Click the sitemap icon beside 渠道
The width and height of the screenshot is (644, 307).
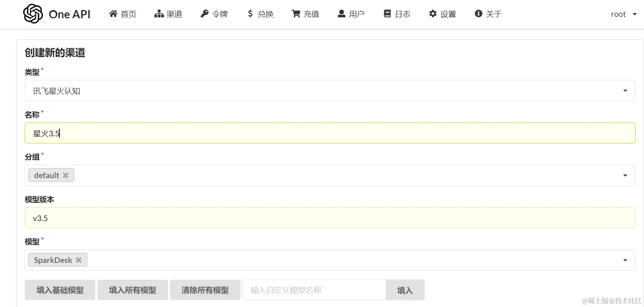[x=159, y=14]
